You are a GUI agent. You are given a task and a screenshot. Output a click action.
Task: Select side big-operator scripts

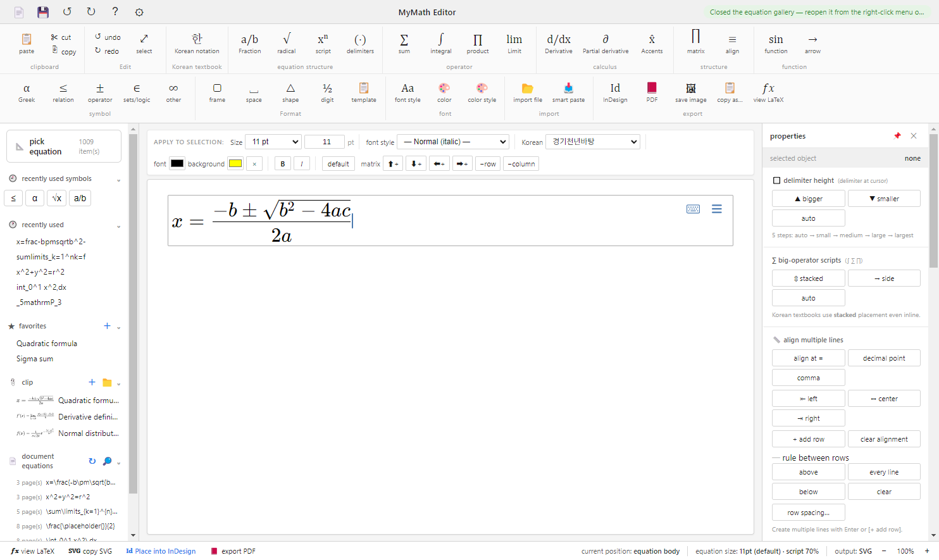click(x=885, y=278)
